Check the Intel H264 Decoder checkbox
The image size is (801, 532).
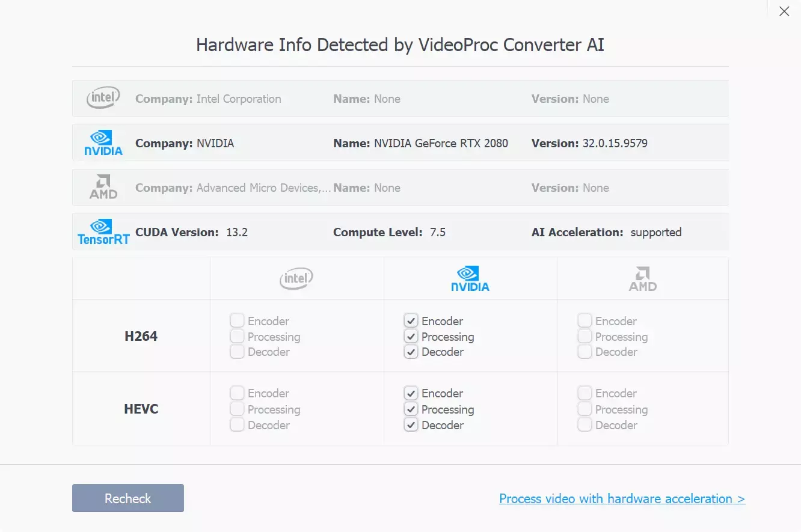(x=237, y=352)
